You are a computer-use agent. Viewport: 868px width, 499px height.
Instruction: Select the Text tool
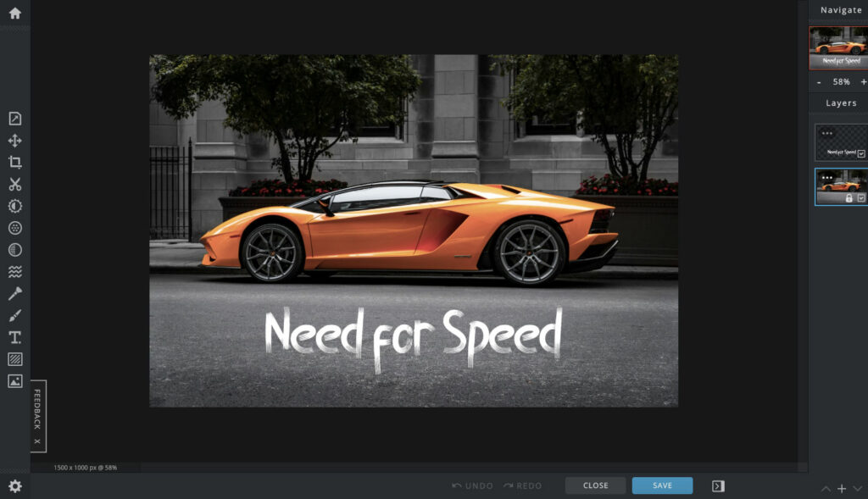[x=14, y=337]
